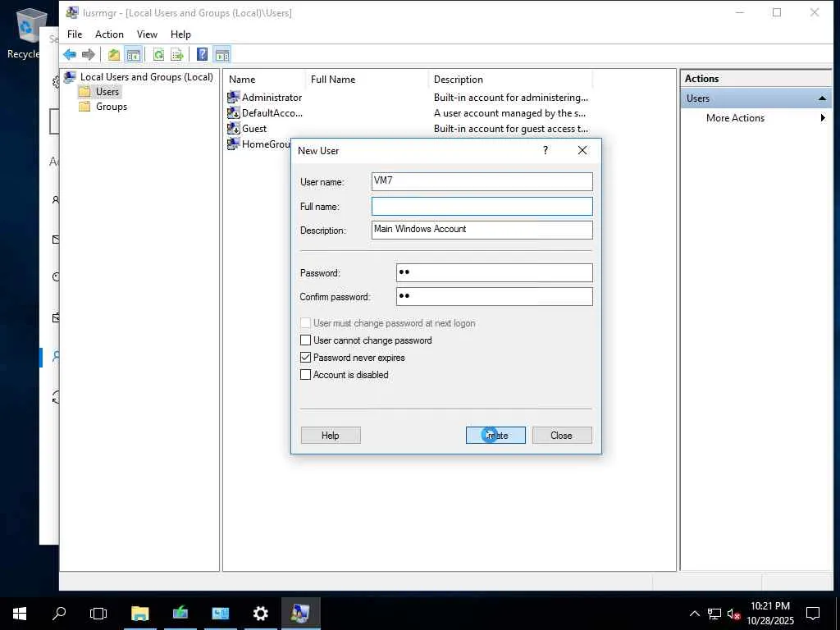Click the User name field containing VM7
Screen dimensions: 840x630
click(x=482, y=181)
